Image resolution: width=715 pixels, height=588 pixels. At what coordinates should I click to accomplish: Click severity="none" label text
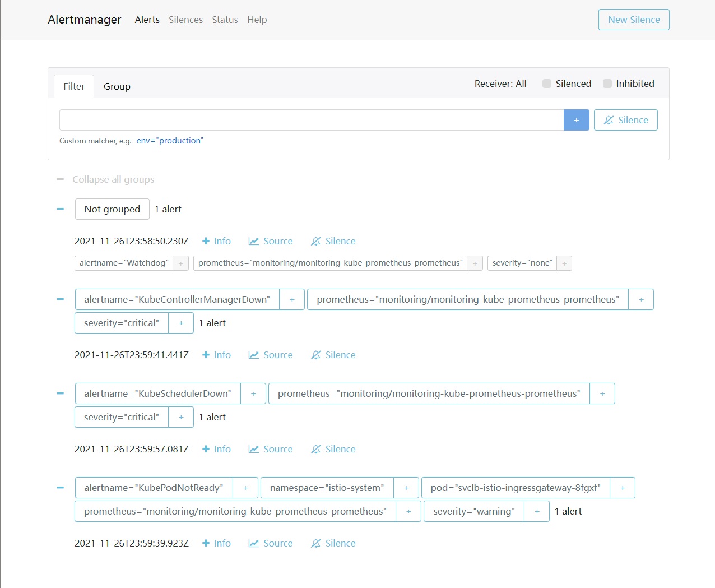click(x=522, y=263)
